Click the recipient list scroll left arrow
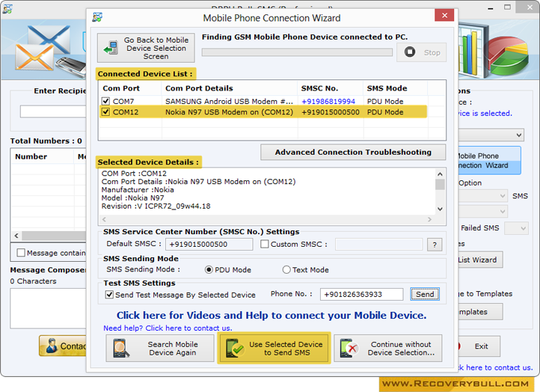540x392 pixels. pos(16,236)
